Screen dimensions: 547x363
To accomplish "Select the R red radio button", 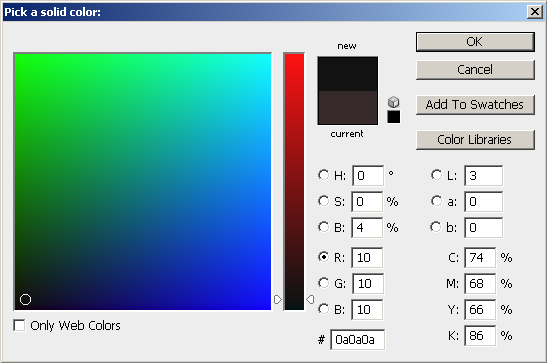I will click(x=323, y=257).
